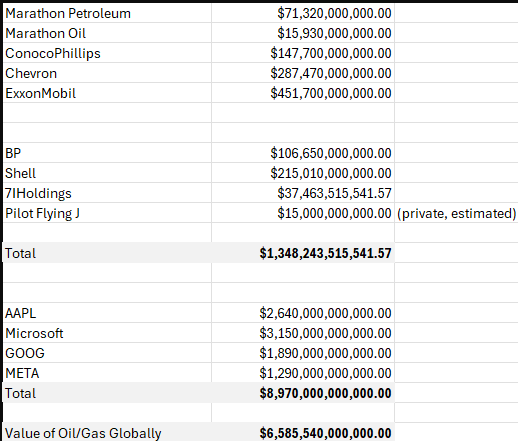Click the Value of Oil/Gas Globally label
Image resolution: width=518 pixels, height=441 pixels.
(x=83, y=433)
